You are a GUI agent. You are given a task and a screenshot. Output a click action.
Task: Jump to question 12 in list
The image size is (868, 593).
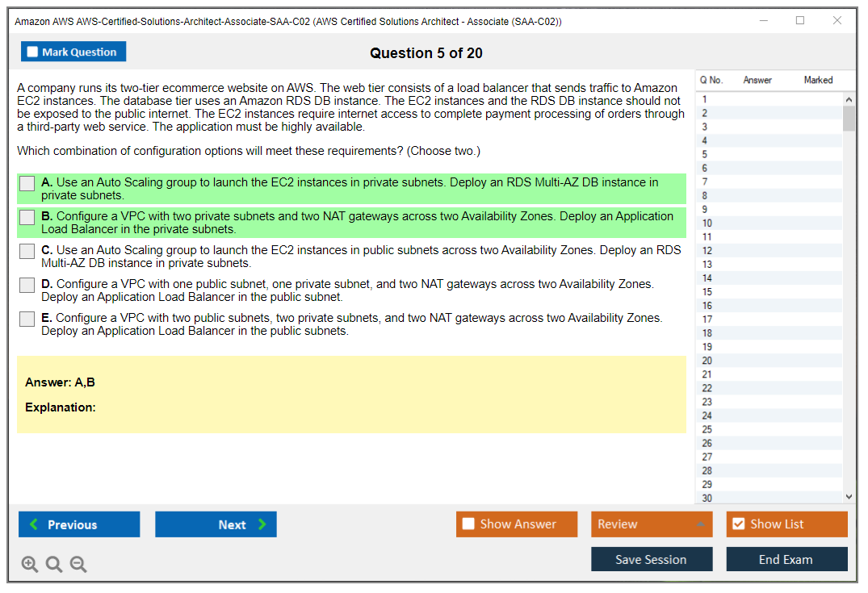[x=707, y=251]
